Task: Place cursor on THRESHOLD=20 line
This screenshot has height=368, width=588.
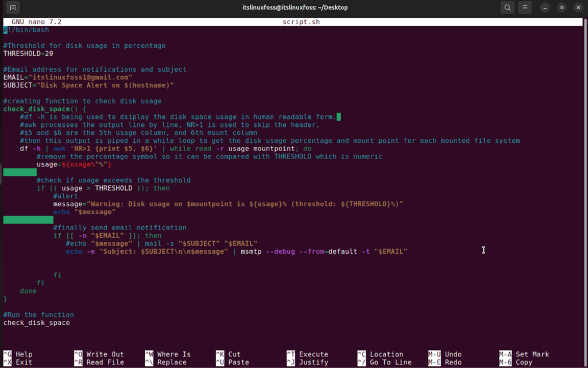Action: [x=28, y=53]
